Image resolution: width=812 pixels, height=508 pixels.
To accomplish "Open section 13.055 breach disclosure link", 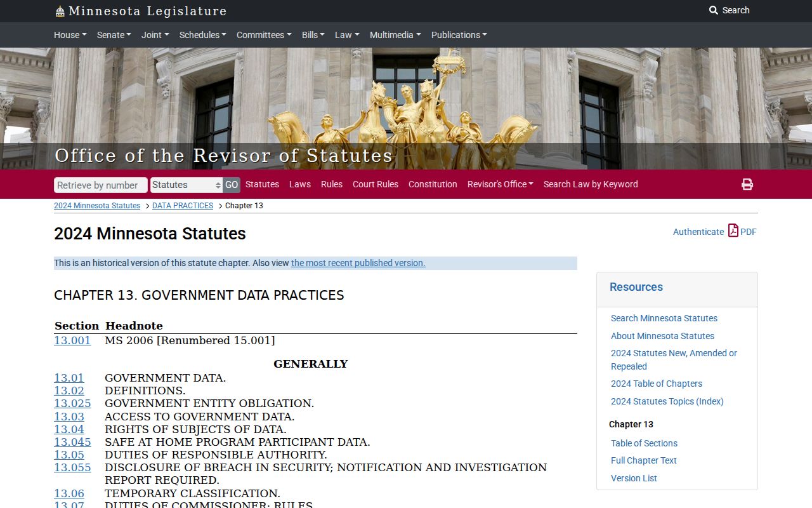I will coord(72,467).
